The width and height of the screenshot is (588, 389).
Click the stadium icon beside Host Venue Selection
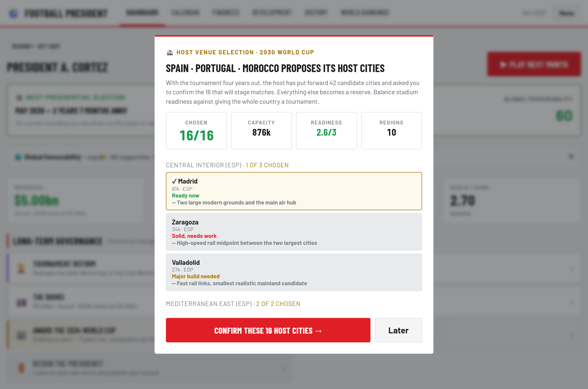[170, 52]
